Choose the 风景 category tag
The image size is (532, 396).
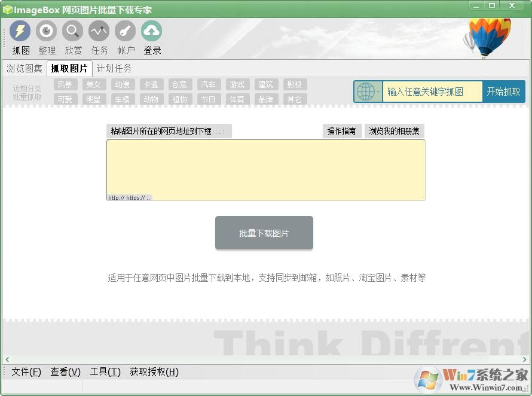(x=65, y=84)
